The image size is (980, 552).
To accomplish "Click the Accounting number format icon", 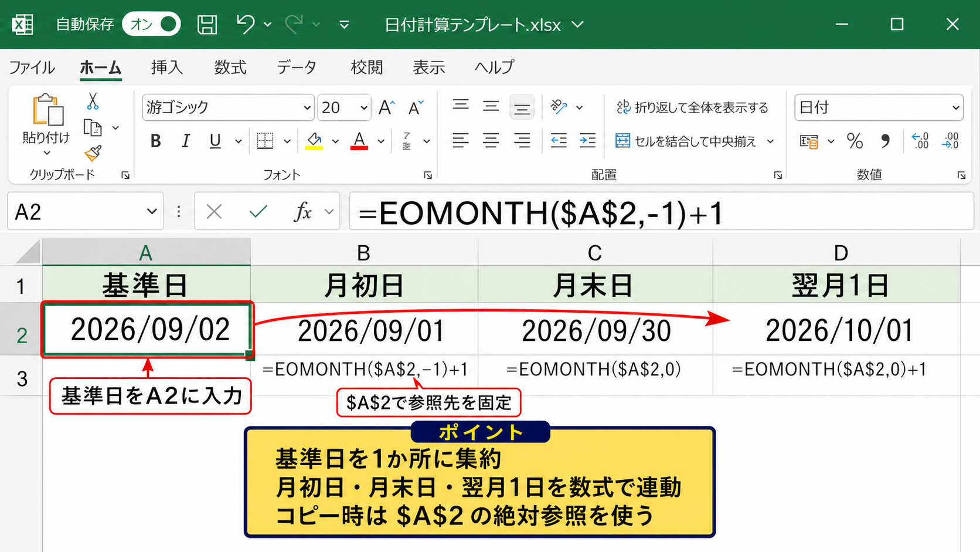I will (x=809, y=141).
